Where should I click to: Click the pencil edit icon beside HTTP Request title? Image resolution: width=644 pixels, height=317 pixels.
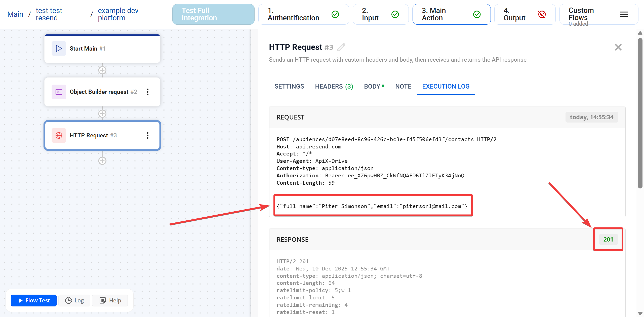pyautogui.click(x=341, y=47)
